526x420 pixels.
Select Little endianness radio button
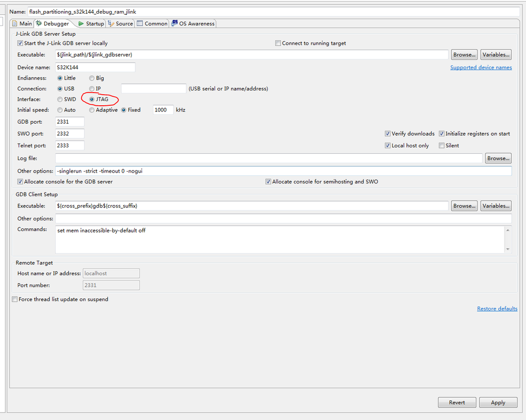point(59,78)
